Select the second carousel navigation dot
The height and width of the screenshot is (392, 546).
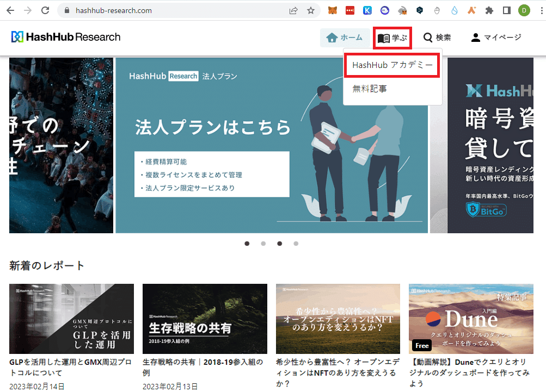[x=263, y=244]
